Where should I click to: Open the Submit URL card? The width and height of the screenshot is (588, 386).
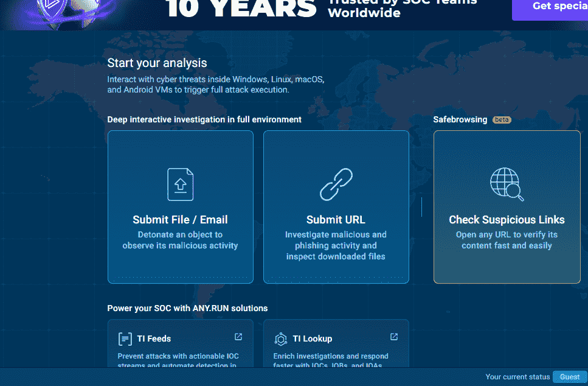[336, 207]
